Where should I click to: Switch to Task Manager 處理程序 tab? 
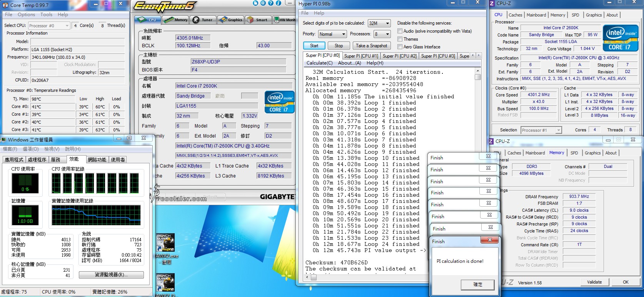37,159
